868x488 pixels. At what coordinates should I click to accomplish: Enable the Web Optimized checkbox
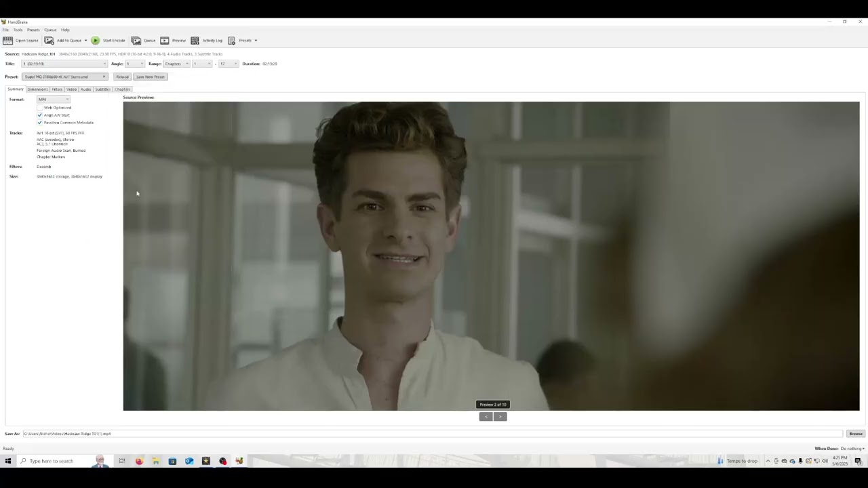39,108
